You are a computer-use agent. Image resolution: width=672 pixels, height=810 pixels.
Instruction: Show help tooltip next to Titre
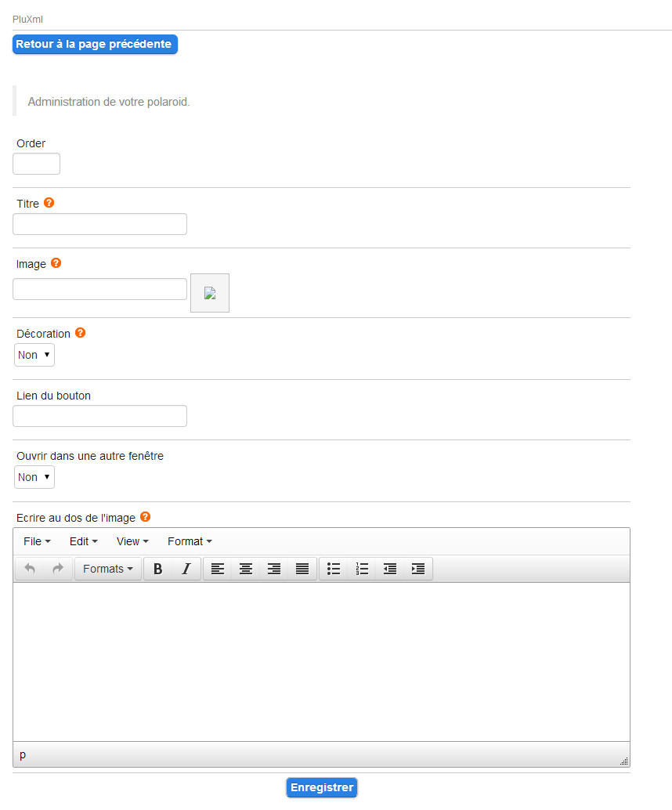click(49, 202)
